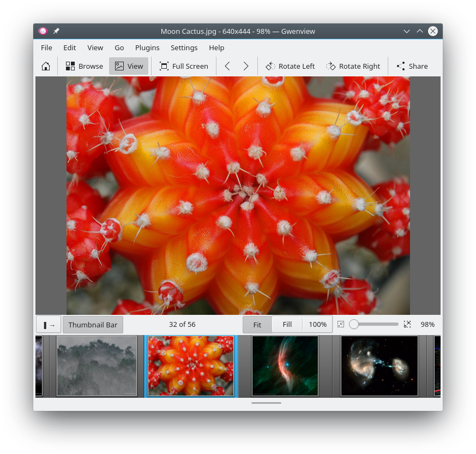Switch to Browse mode tab
Viewport: 476px width, 454px height.
pyautogui.click(x=84, y=65)
